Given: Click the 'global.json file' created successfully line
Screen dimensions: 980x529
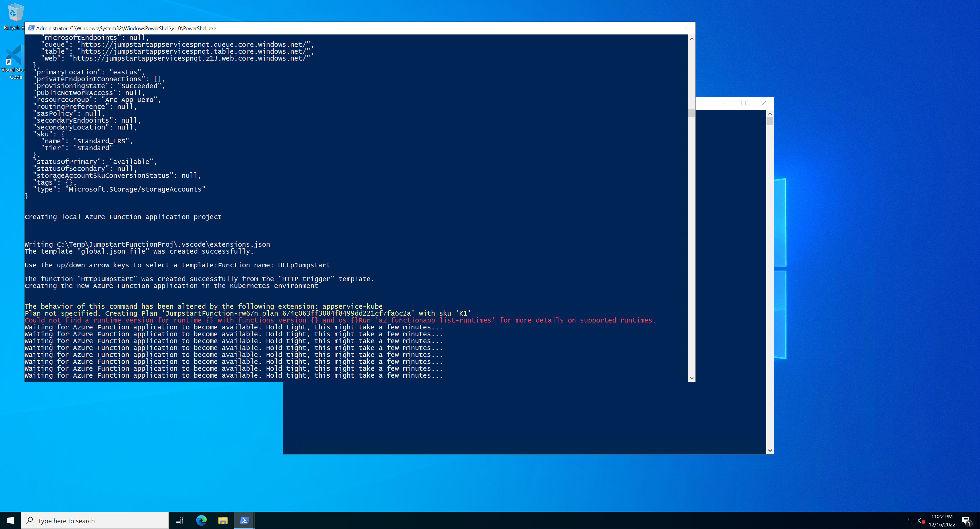Looking at the screenshot, I should tap(139, 251).
